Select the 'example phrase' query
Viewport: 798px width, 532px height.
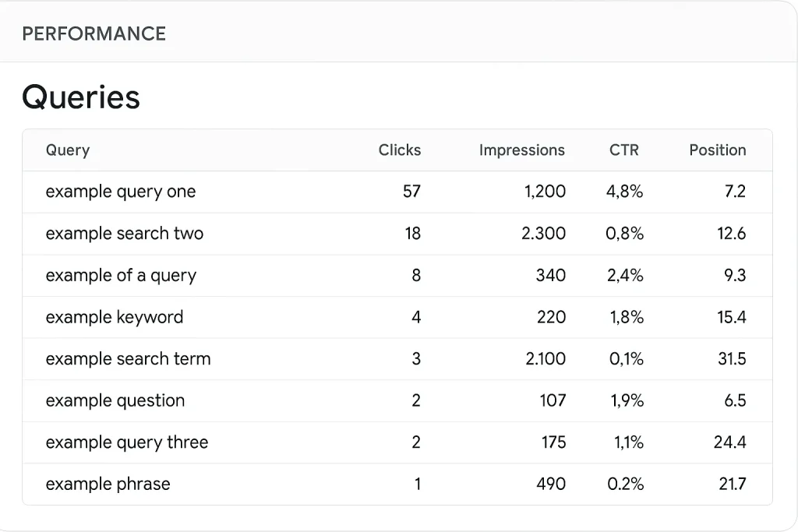tap(108, 484)
